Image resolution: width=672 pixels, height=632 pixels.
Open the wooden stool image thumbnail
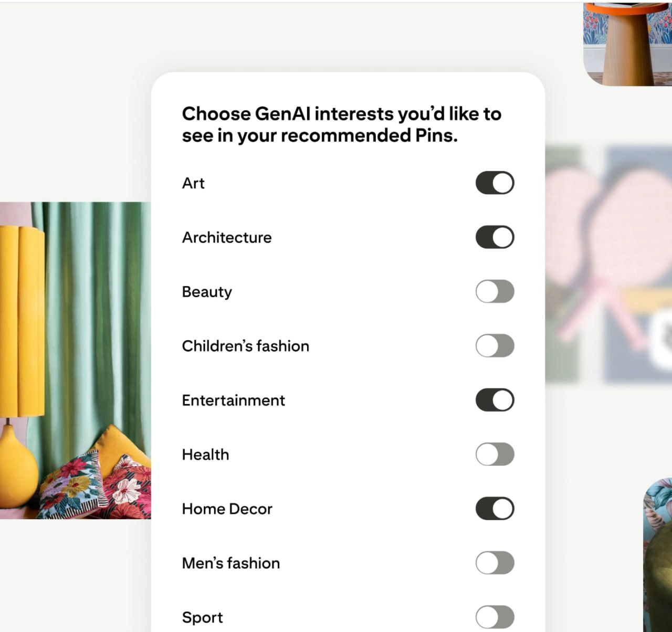pyautogui.click(x=627, y=44)
